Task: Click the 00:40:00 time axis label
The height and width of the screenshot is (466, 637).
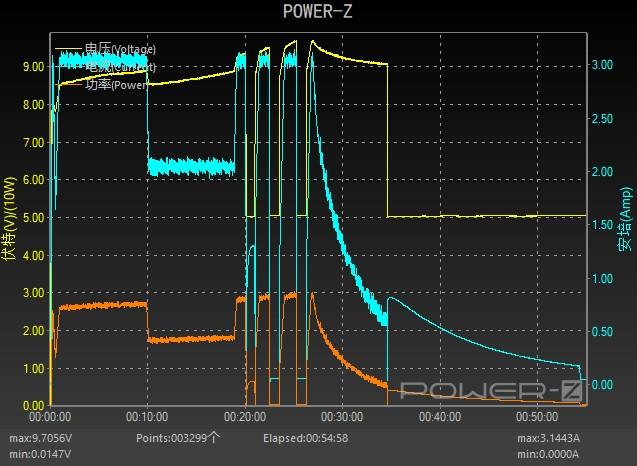Action: (440, 417)
